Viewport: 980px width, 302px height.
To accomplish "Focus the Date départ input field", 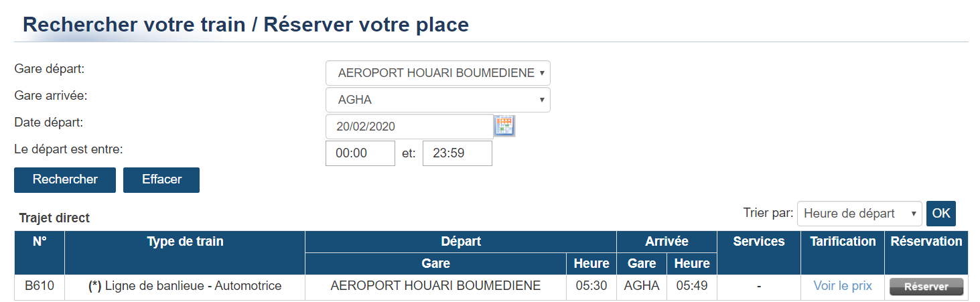I will (x=409, y=127).
